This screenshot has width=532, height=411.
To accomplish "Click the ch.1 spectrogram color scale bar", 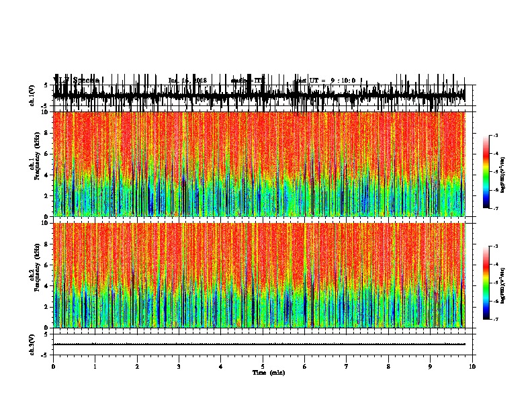I will (x=486, y=172).
